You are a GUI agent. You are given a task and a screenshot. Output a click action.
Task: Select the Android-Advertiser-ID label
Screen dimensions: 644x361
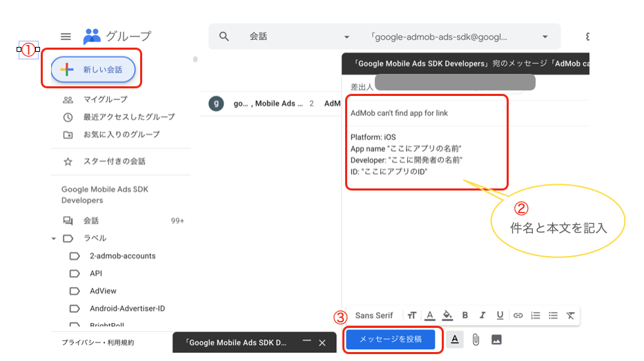[127, 309]
